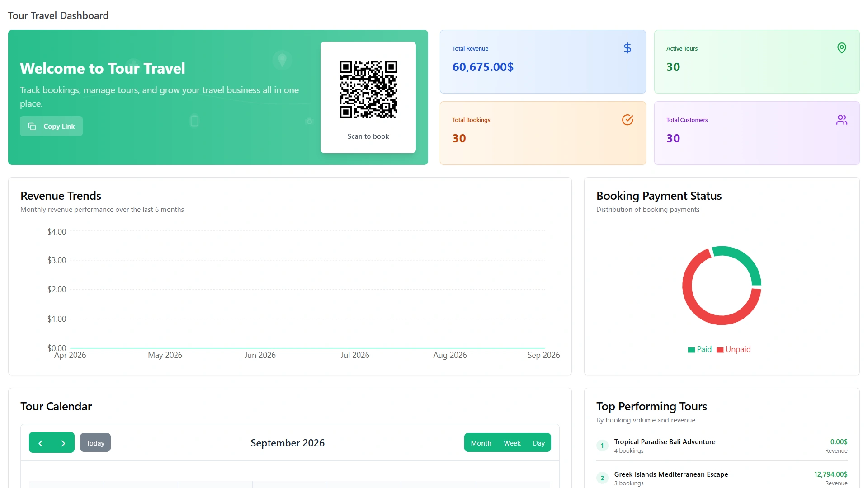Click the 12,794.00$ revenue value
This screenshot has width=868, height=488.
tap(830, 474)
